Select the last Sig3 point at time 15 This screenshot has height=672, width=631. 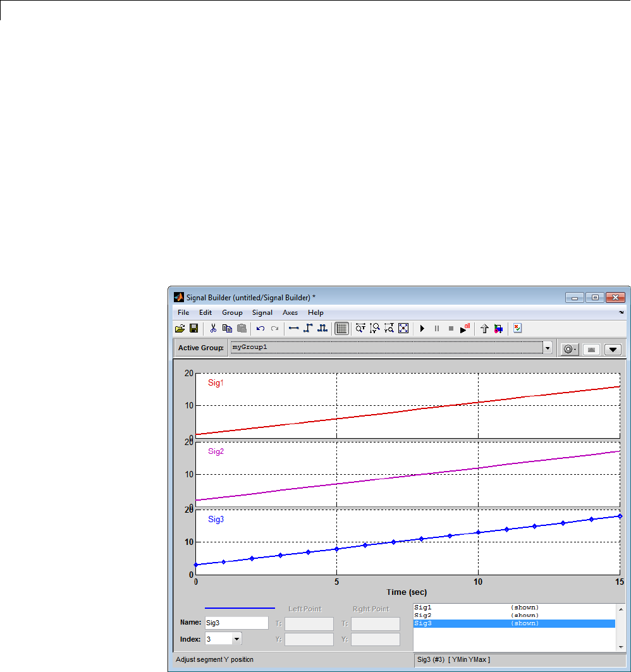coord(620,516)
